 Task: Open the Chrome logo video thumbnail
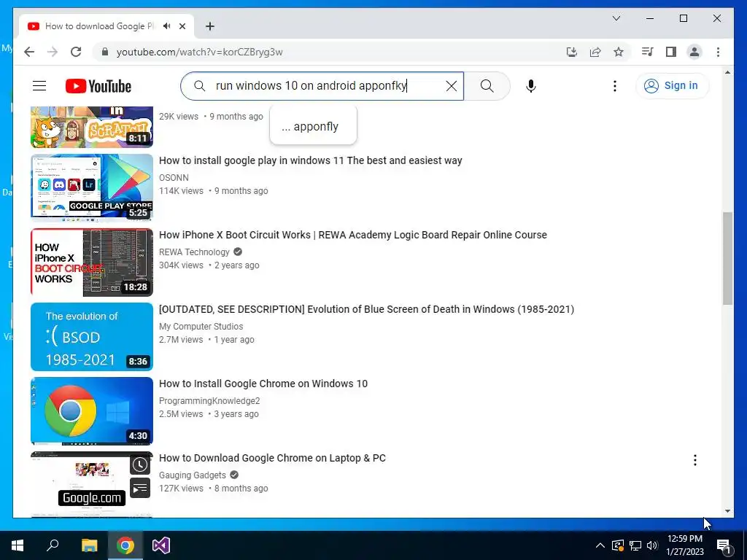[92, 411]
